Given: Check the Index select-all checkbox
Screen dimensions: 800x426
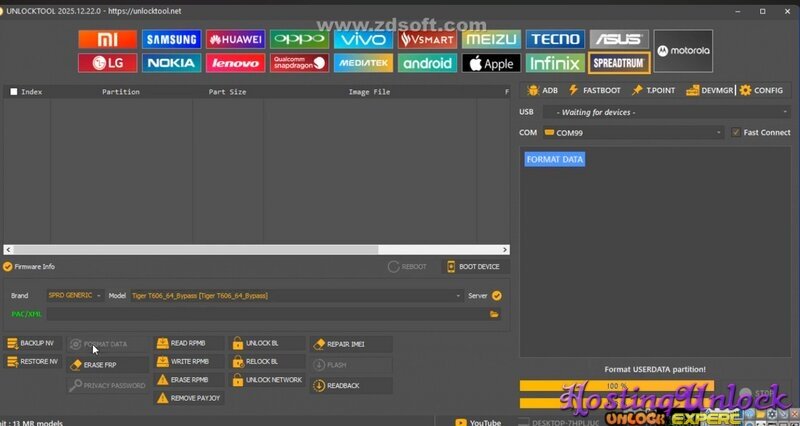Looking at the screenshot, I should [13, 92].
